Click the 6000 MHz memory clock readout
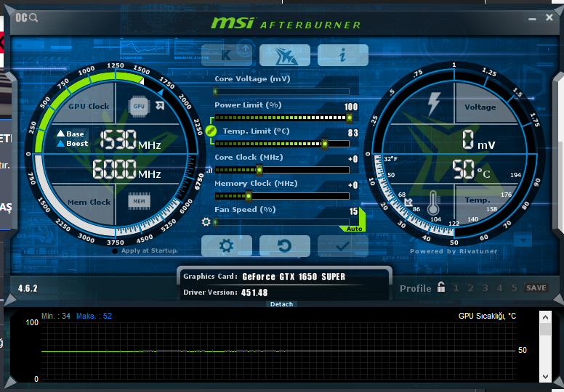Viewport: 564px width, 392px height. (x=127, y=169)
